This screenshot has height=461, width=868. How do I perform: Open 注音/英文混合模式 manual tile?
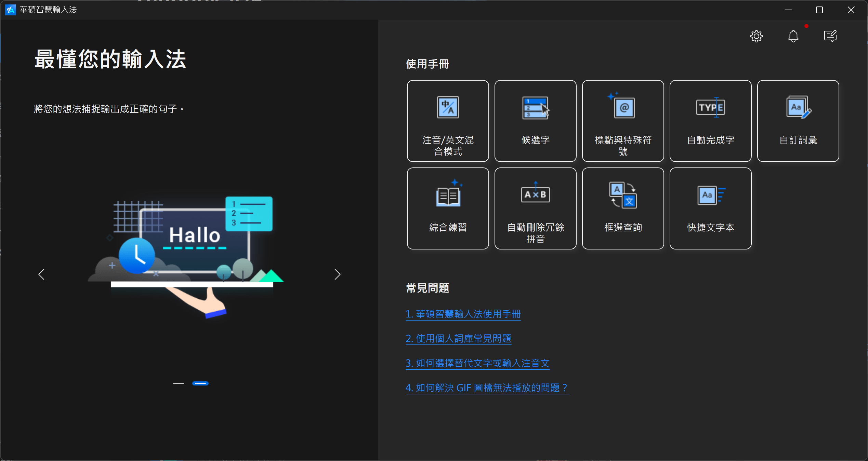click(x=448, y=121)
